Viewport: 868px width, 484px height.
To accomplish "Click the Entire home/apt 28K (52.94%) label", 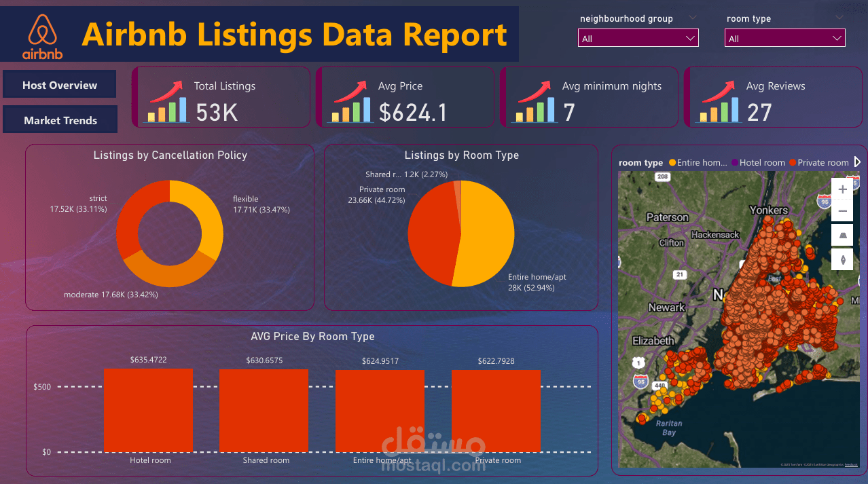I will (x=537, y=282).
